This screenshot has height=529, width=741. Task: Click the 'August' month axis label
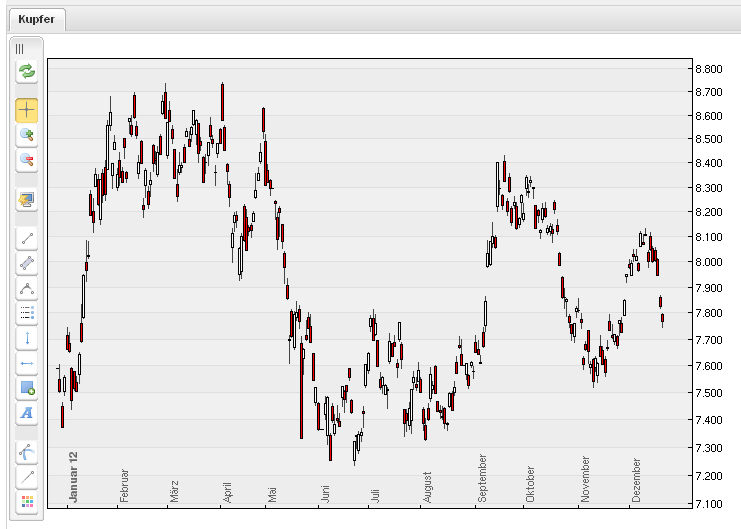pyautogui.click(x=427, y=487)
